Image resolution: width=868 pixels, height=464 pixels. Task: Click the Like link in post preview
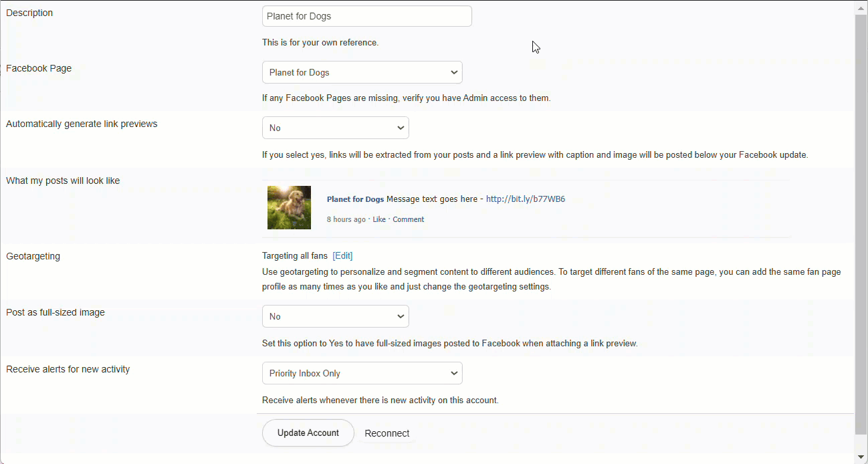point(379,219)
